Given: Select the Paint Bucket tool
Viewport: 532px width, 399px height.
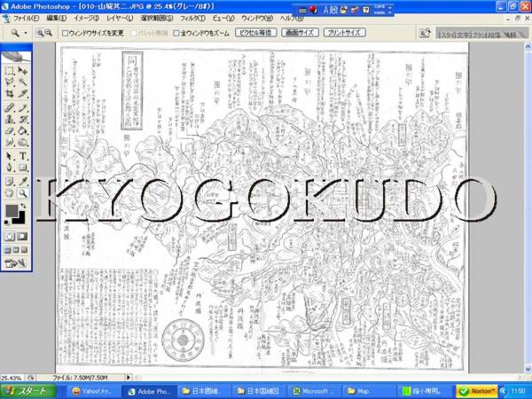Looking at the screenshot, I should (23, 130).
